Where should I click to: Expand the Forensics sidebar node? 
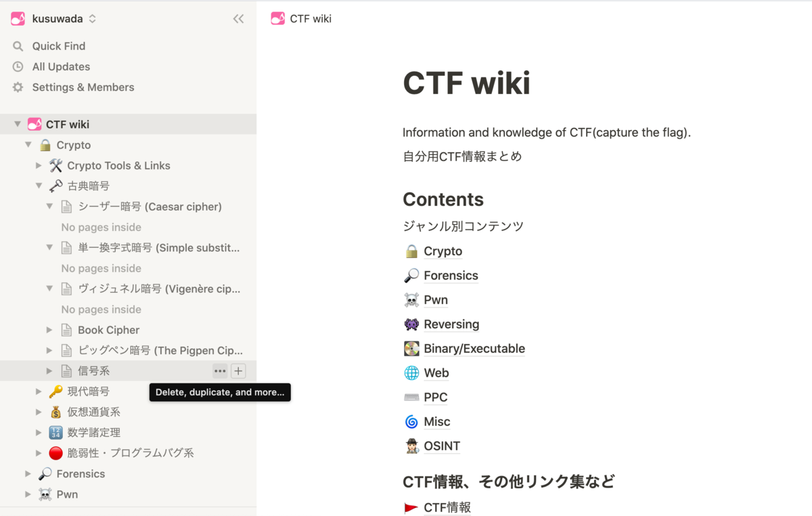coord(28,474)
